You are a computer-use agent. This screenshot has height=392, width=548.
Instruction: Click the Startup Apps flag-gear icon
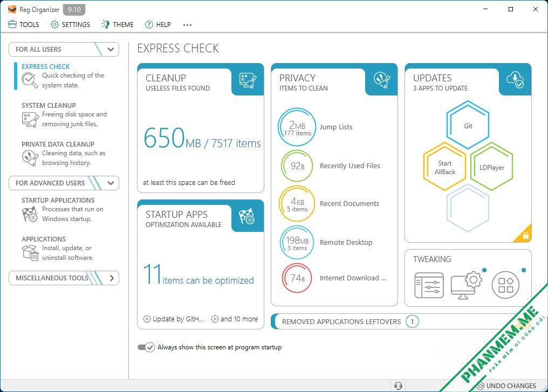tap(246, 217)
